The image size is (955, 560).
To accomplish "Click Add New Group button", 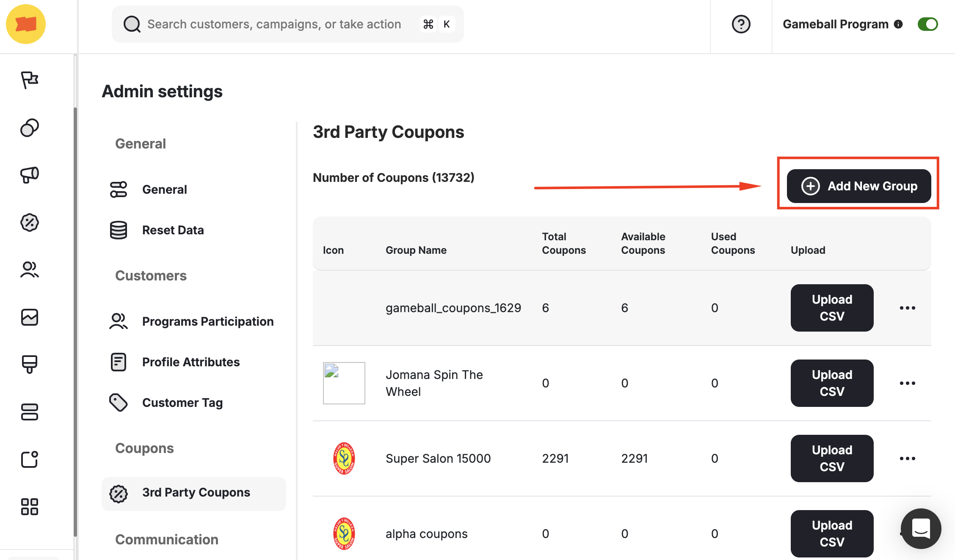I will (858, 186).
